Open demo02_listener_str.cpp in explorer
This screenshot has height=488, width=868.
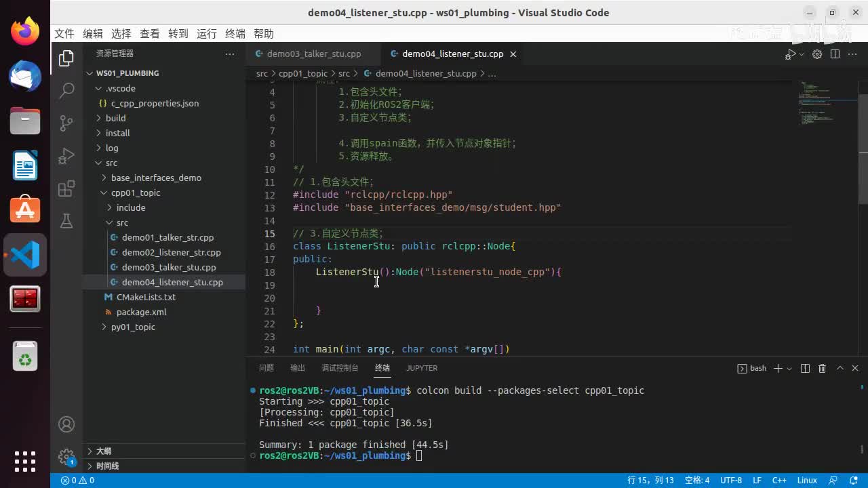[x=164, y=252]
